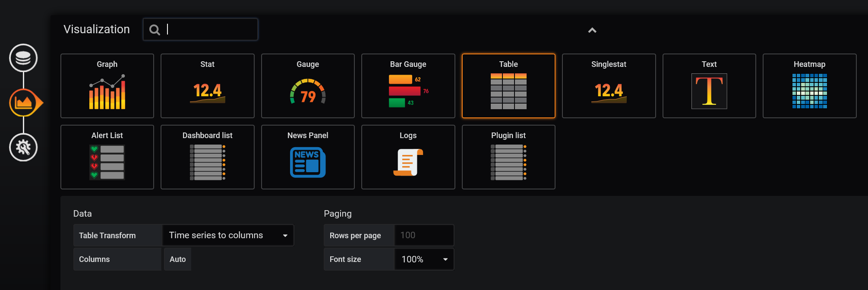The image size is (868, 290).
Task: Switch to Singlestat visualization
Action: (x=609, y=86)
